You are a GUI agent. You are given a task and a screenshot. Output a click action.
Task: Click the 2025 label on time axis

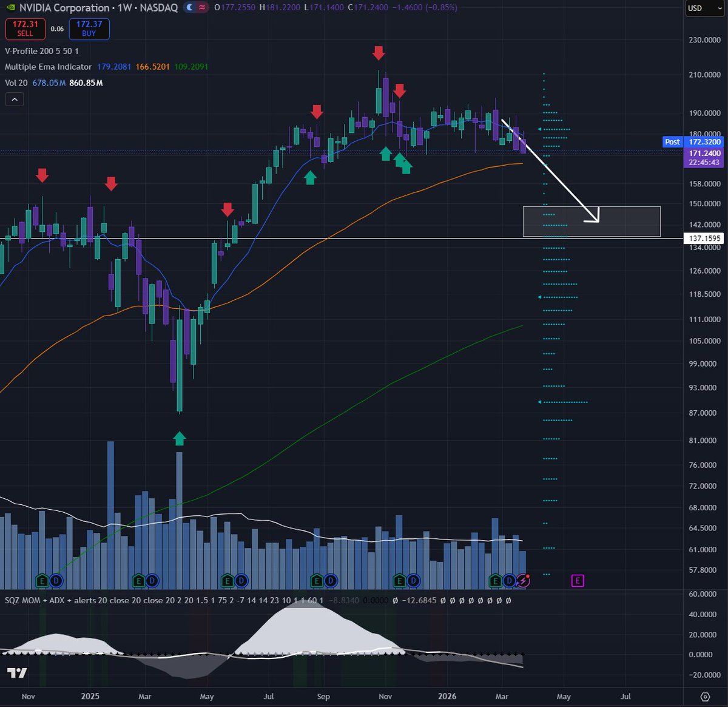[x=90, y=696]
